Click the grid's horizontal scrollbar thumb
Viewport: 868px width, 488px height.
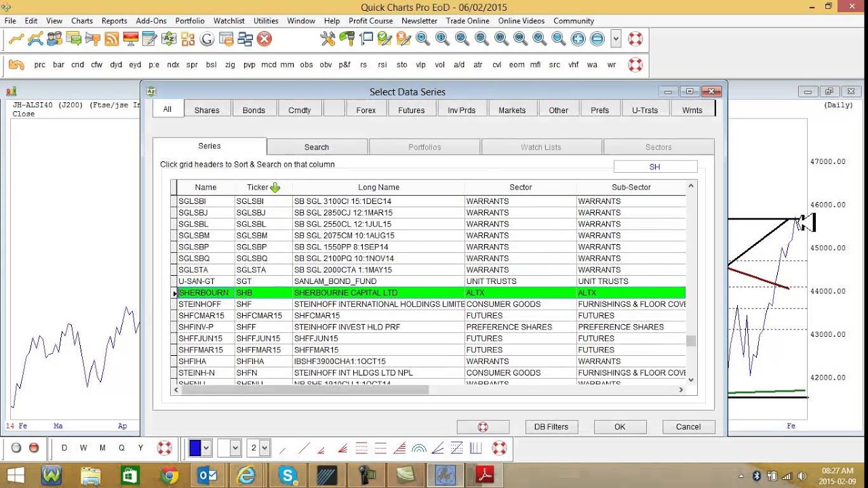[x=305, y=390]
